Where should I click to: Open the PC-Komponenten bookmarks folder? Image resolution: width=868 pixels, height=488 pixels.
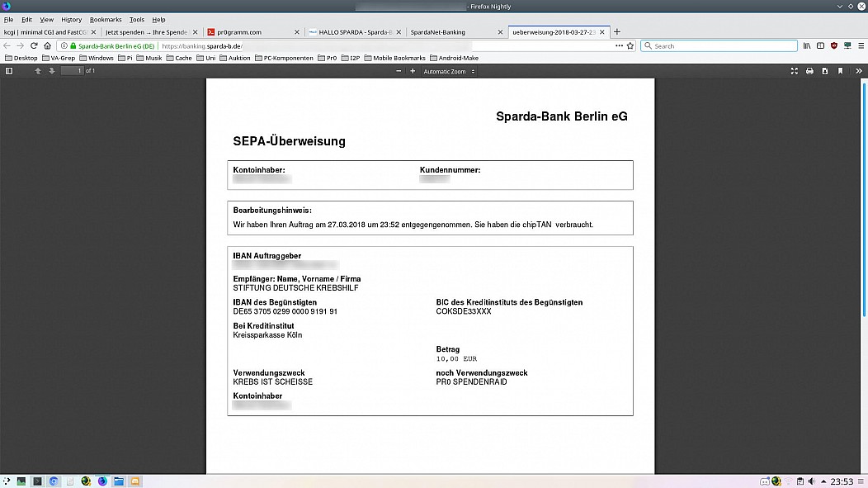[x=284, y=58]
